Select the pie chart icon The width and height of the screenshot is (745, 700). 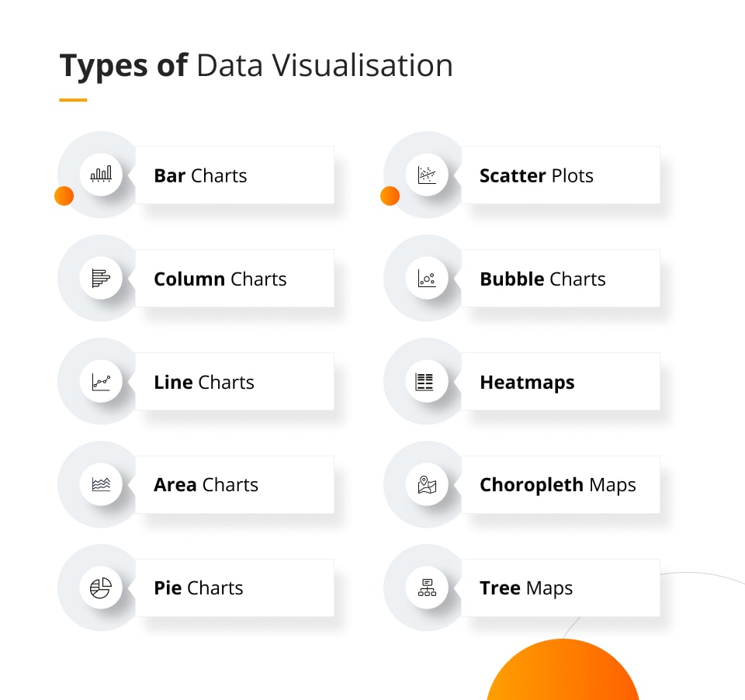101,587
